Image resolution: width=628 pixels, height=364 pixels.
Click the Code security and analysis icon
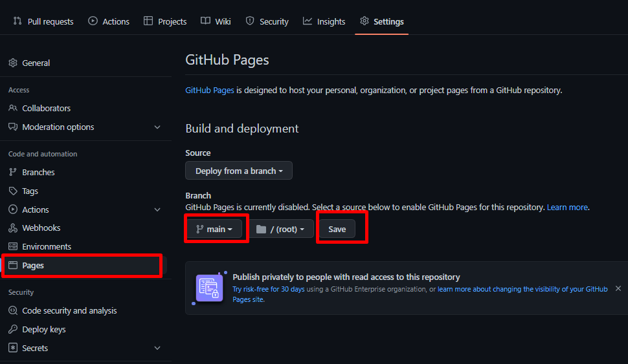[x=13, y=310]
